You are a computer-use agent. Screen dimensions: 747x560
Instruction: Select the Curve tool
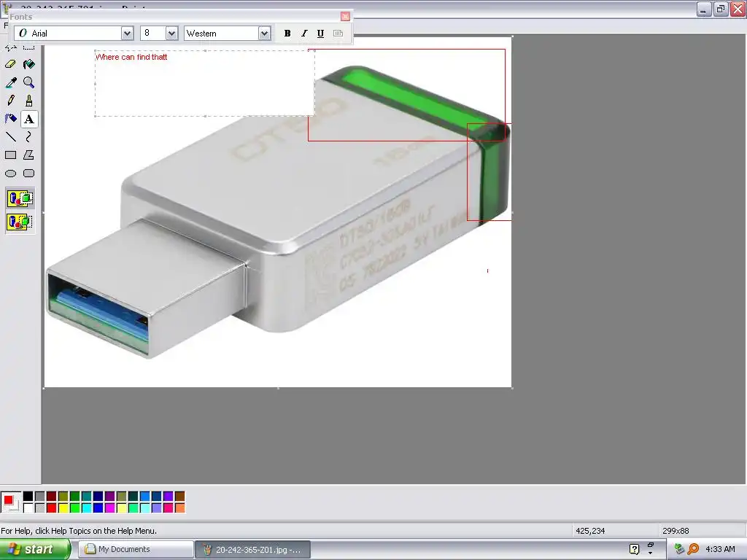pos(29,136)
